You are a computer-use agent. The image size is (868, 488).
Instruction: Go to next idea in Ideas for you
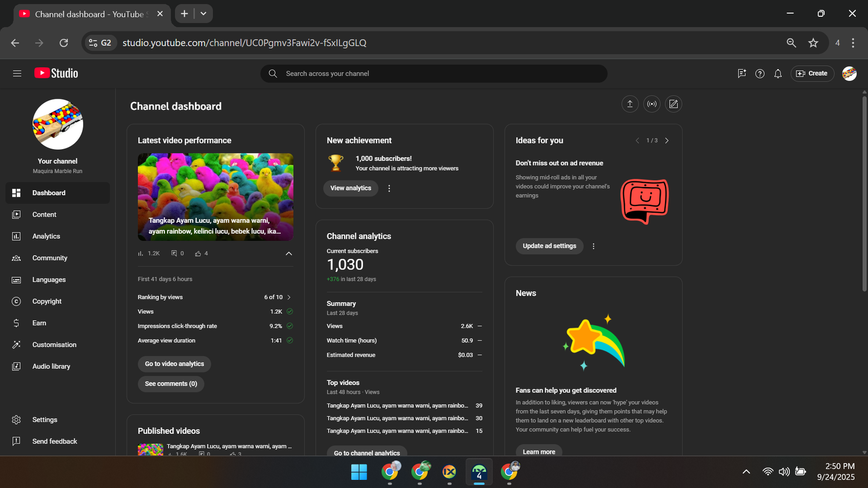(x=667, y=140)
